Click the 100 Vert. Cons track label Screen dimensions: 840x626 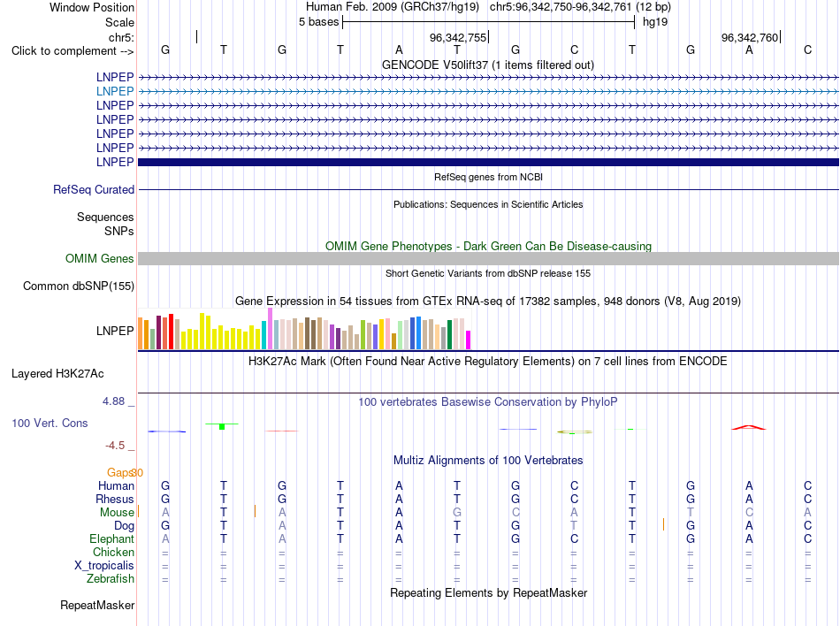click(50, 423)
